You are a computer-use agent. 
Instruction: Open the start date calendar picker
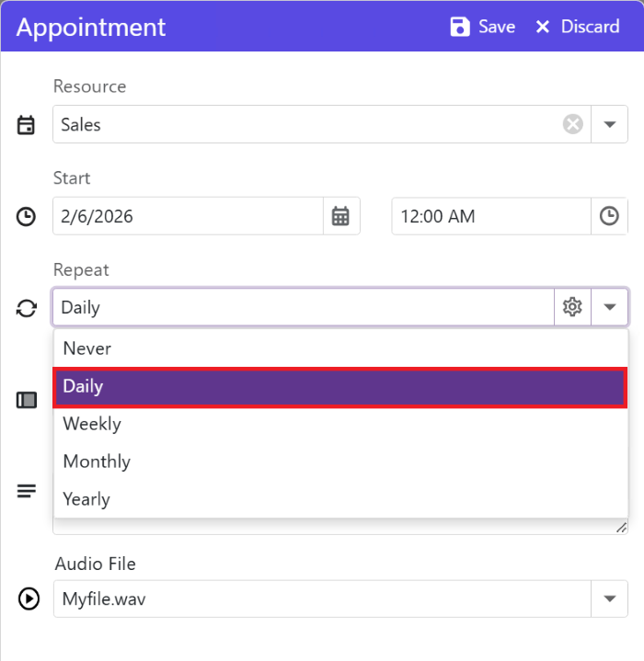point(341,216)
